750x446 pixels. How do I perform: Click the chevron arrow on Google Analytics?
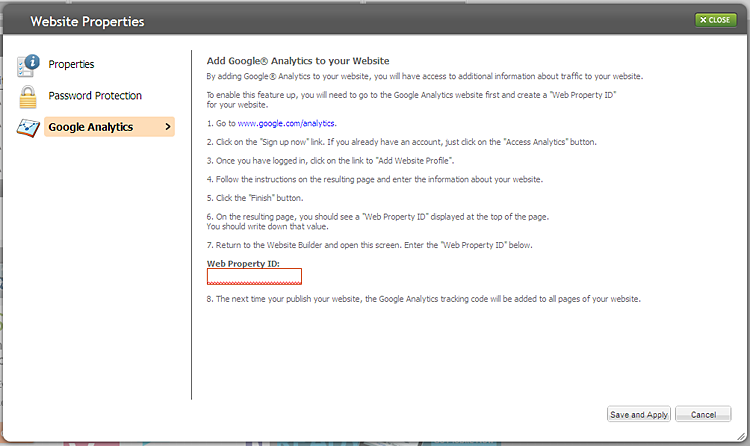point(167,127)
